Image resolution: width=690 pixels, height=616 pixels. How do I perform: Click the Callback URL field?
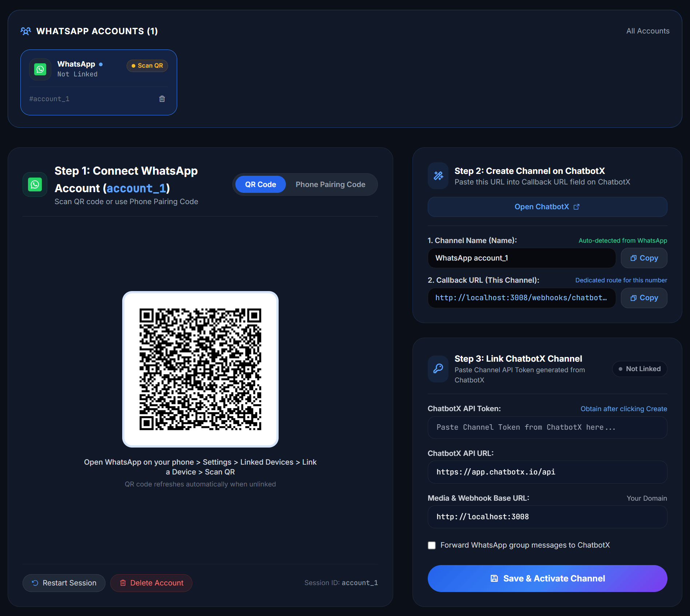tap(522, 298)
